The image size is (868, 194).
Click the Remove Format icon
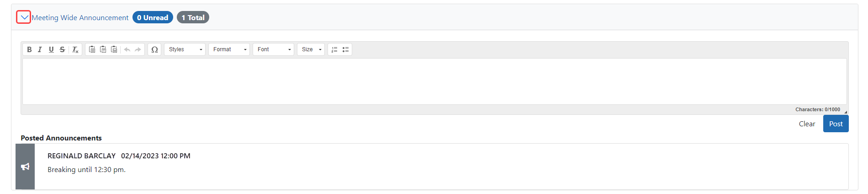click(75, 49)
